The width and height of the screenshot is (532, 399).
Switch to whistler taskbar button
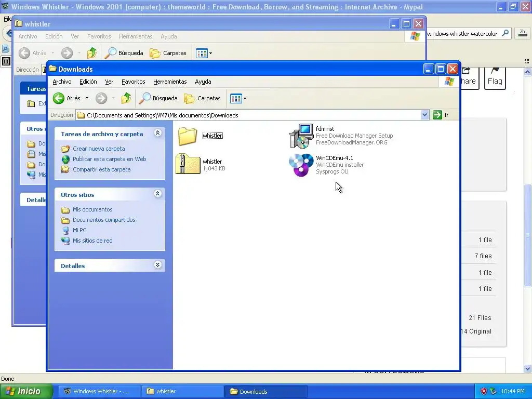[x=181, y=391]
